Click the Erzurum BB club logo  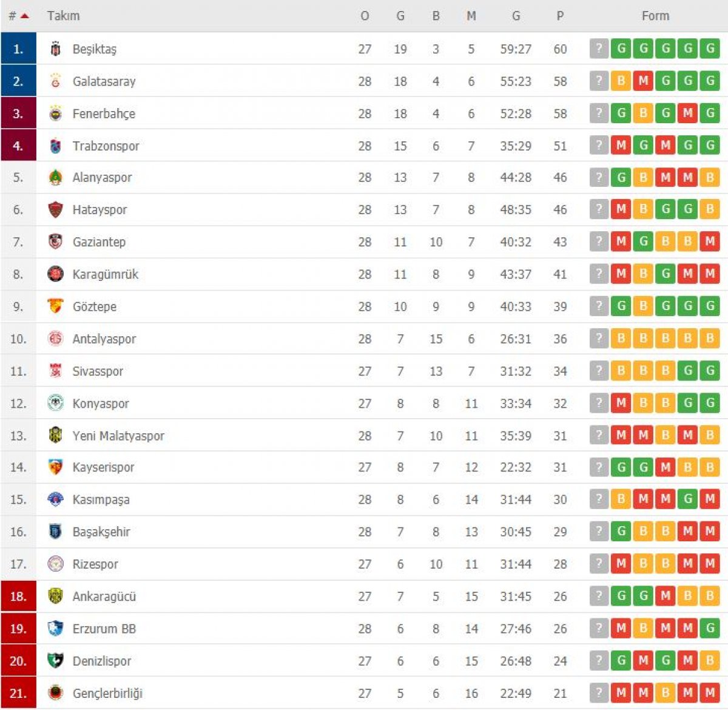[55, 629]
